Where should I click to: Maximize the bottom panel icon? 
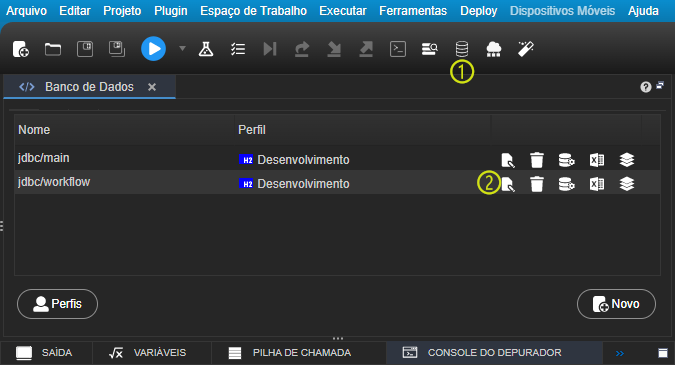tap(663, 353)
